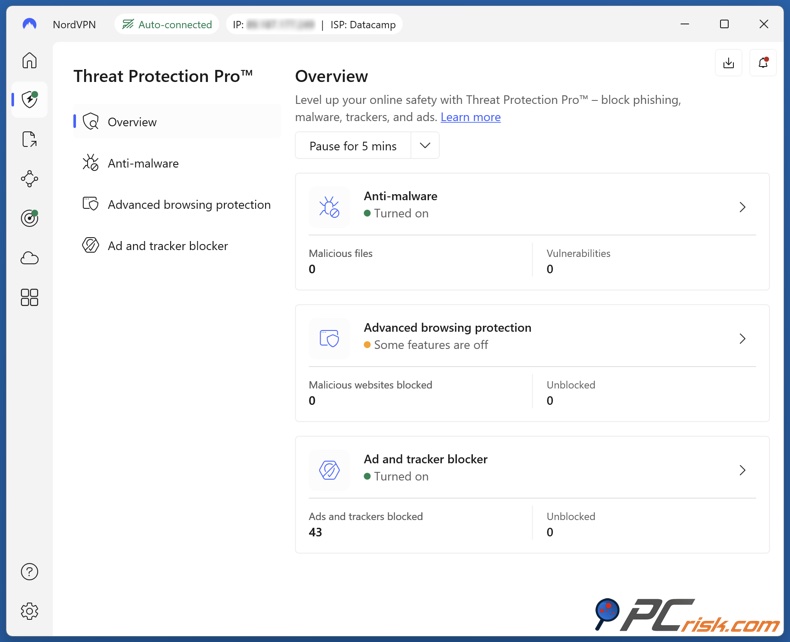Open the Settings gear icon
Screen dimensions: 790x642
point(30,611)
